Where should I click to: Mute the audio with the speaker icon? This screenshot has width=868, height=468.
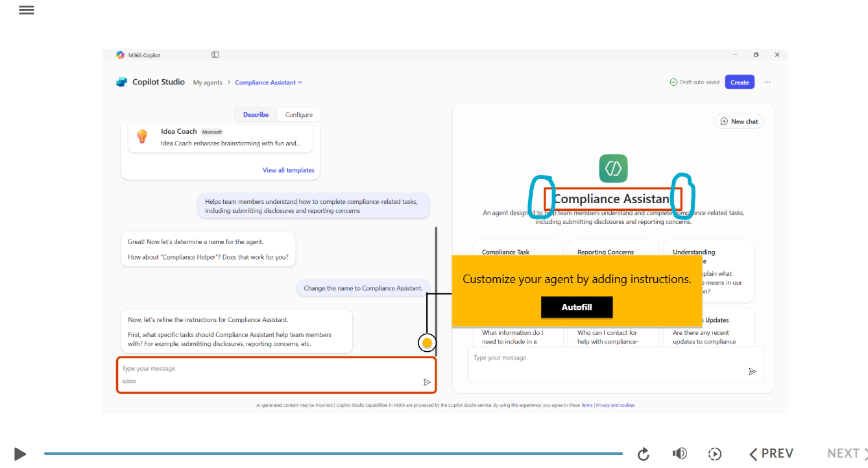[x=679, y=453]
